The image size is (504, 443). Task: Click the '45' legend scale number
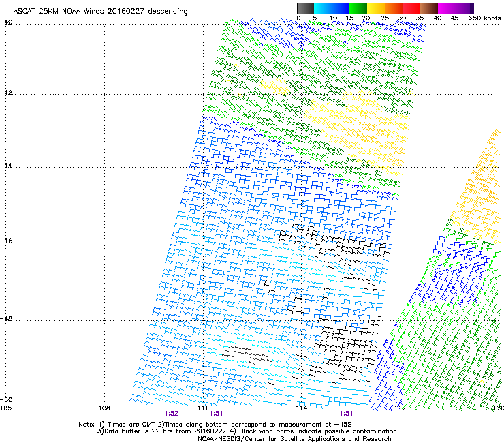454,18
